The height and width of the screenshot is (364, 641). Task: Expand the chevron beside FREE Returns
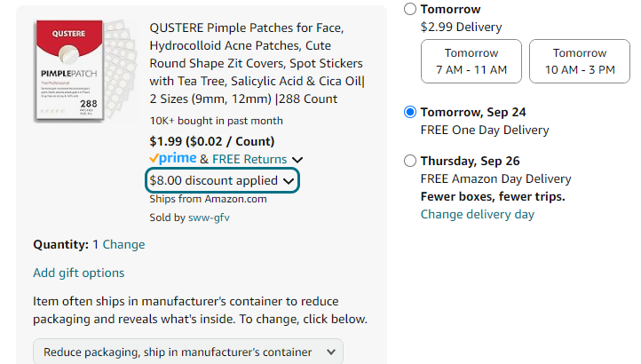(x=297, y=159)
